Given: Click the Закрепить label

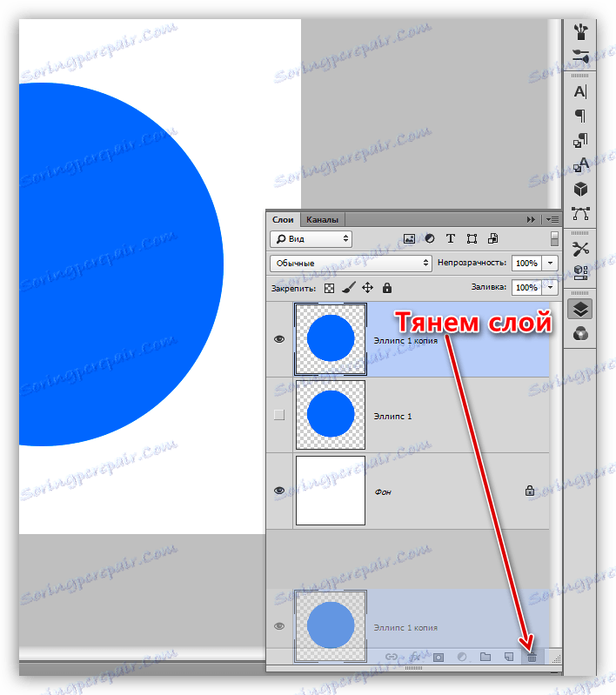Looking at the screenshot, I should (x=293, y=289).
